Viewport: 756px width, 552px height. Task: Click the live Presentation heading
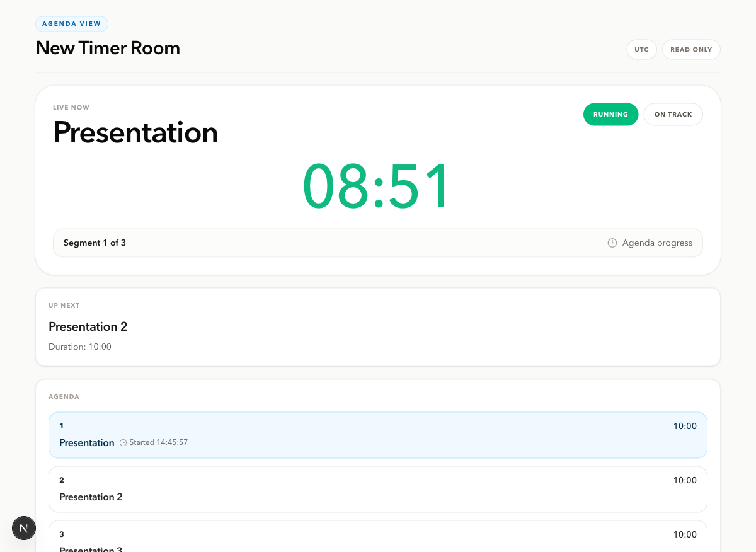coord(135,133)
